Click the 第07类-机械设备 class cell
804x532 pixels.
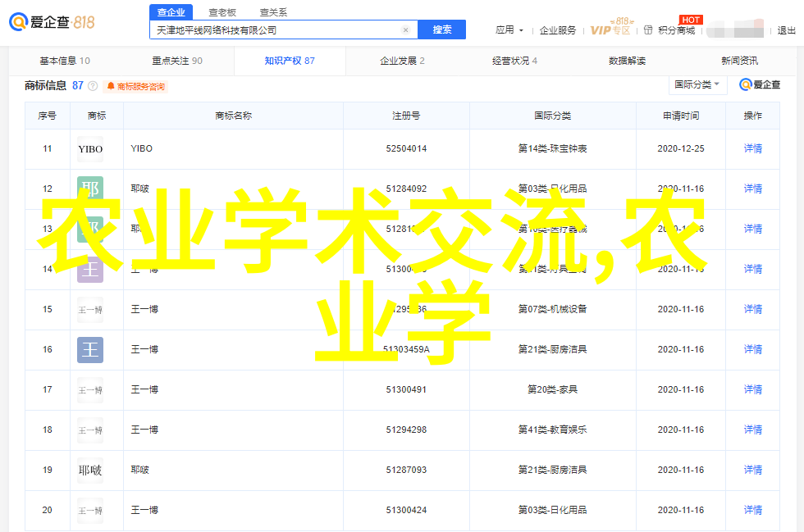[552, 309]
